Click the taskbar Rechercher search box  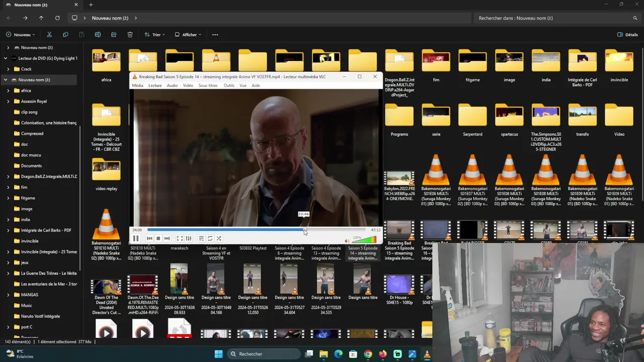point(264,354)
